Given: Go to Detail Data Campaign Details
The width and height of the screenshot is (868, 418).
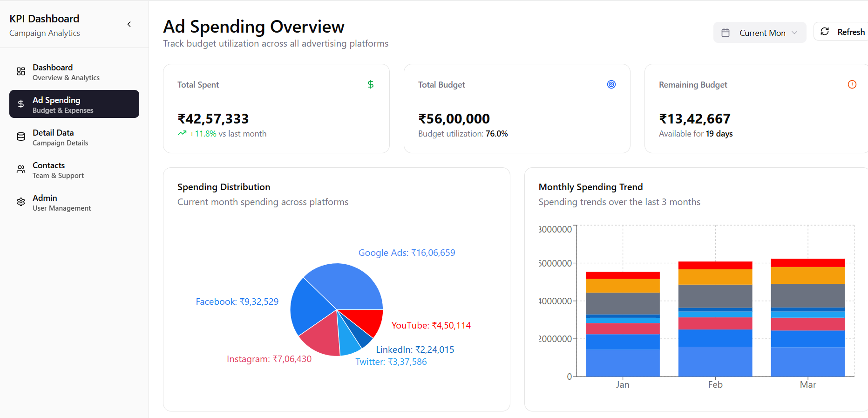Looking at the screenshot, I should 74,137.
